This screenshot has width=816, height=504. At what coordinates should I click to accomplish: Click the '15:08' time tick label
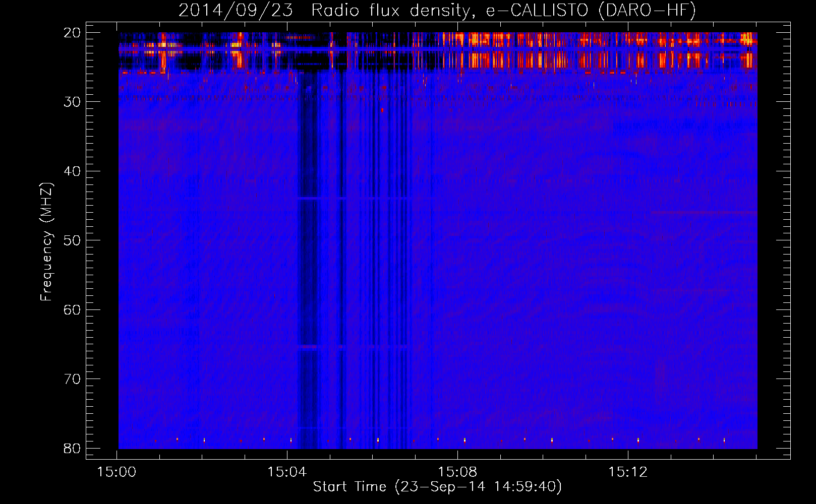pos(457,472)
